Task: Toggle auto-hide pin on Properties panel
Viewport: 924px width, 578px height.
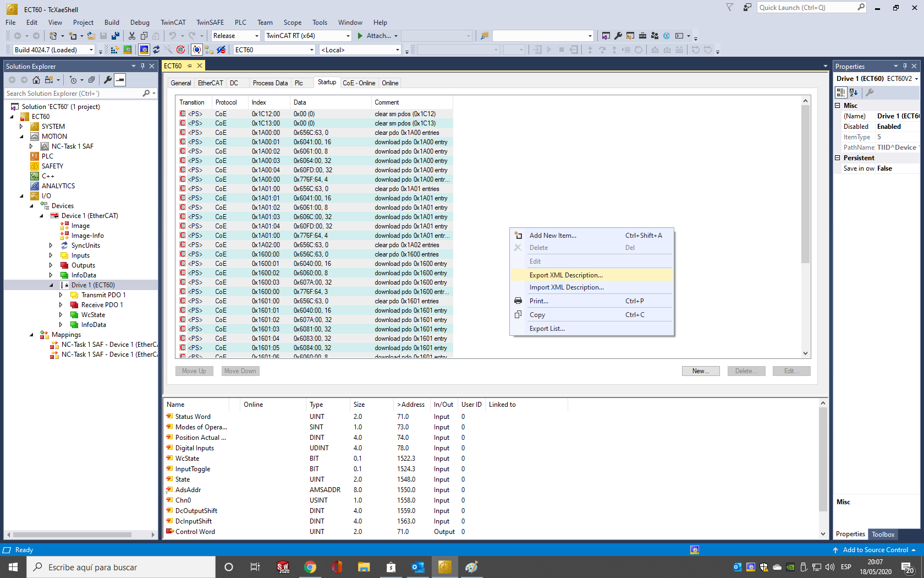Action: pyautogui.click(x=905, y=66)
